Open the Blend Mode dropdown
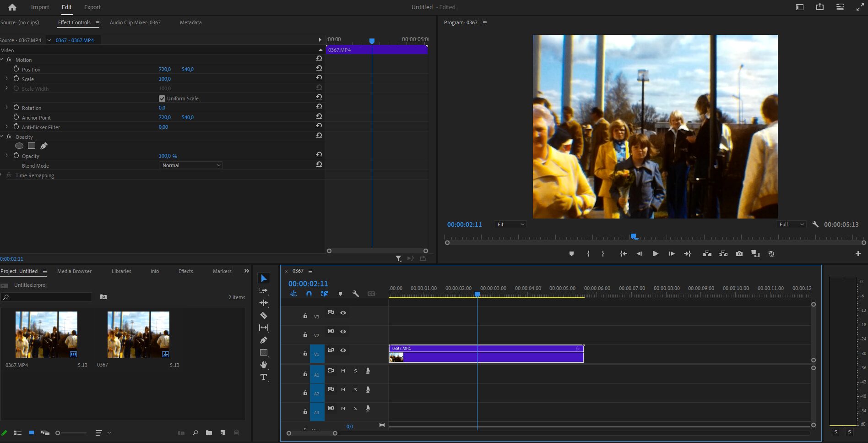 click(x=191, y=165)
